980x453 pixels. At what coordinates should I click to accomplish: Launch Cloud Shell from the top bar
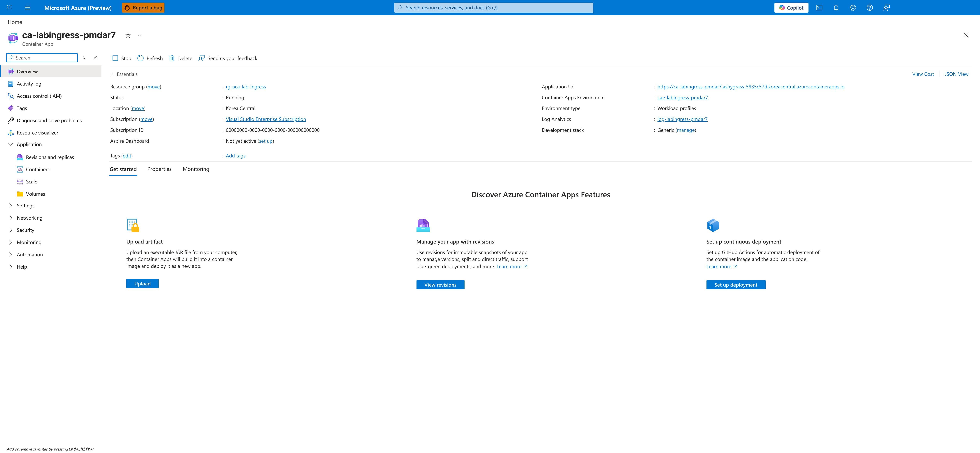point(819,8)
